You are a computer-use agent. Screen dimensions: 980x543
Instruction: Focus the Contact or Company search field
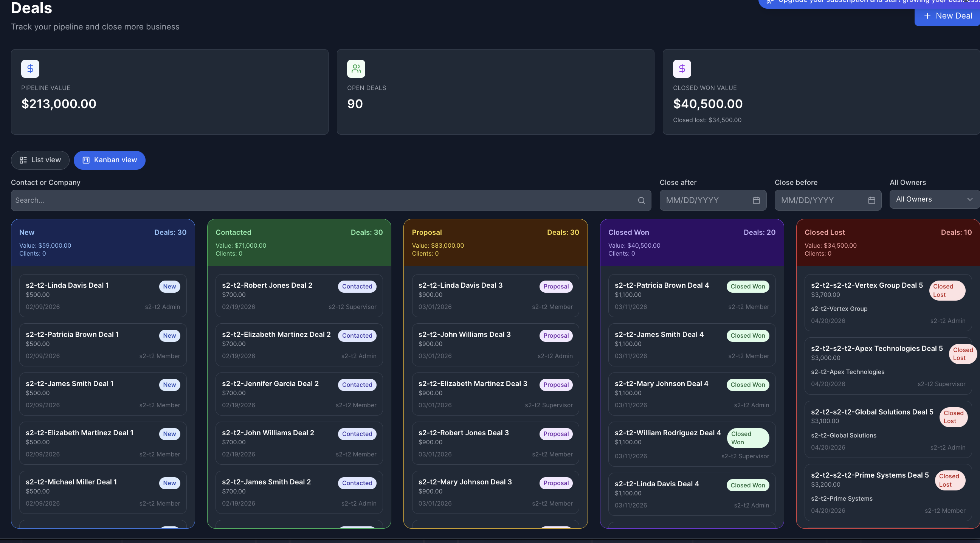pyautogui.click(x=323, y=200)
